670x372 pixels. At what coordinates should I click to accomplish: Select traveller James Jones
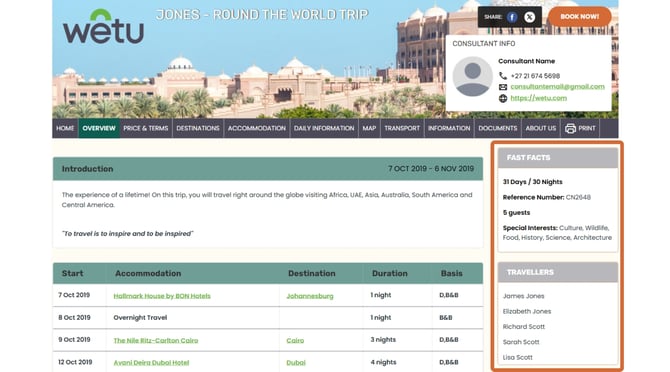pos(523,296)
